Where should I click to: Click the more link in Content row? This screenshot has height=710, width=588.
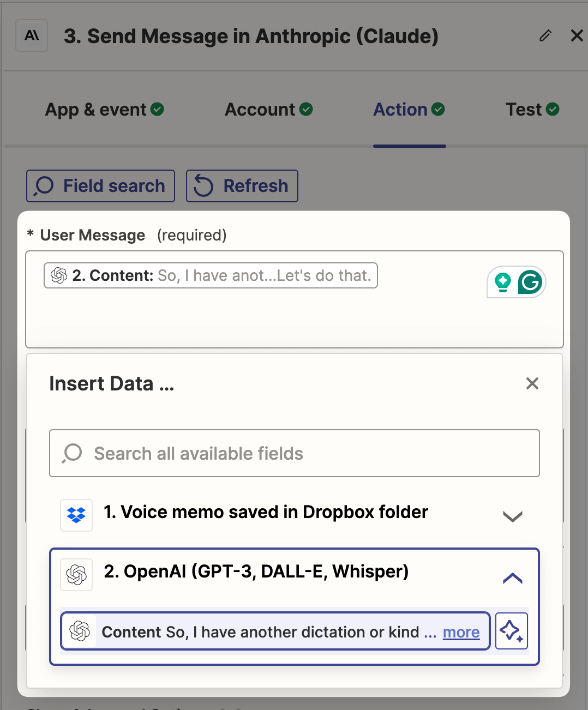(x=461, y=632)
